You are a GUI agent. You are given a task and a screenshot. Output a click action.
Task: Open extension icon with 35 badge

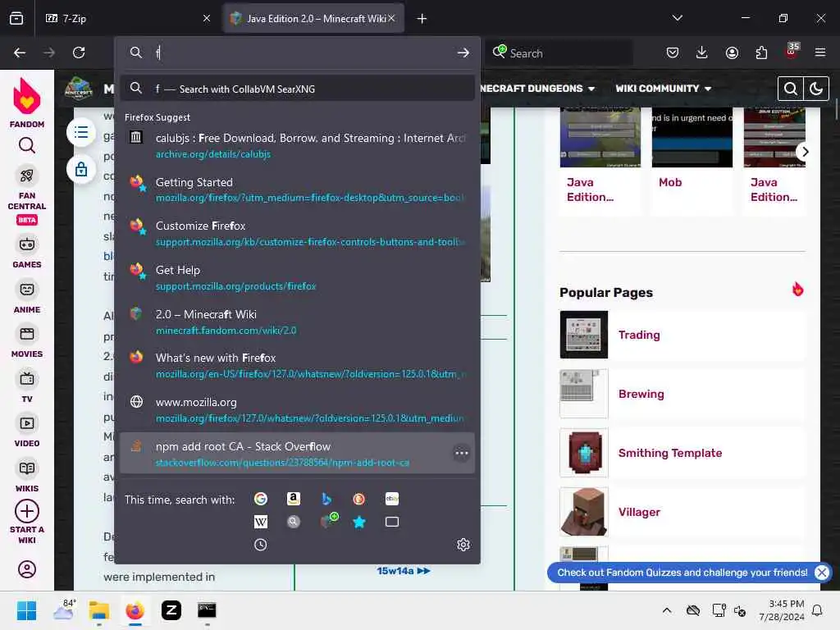(x=792, y=52)
